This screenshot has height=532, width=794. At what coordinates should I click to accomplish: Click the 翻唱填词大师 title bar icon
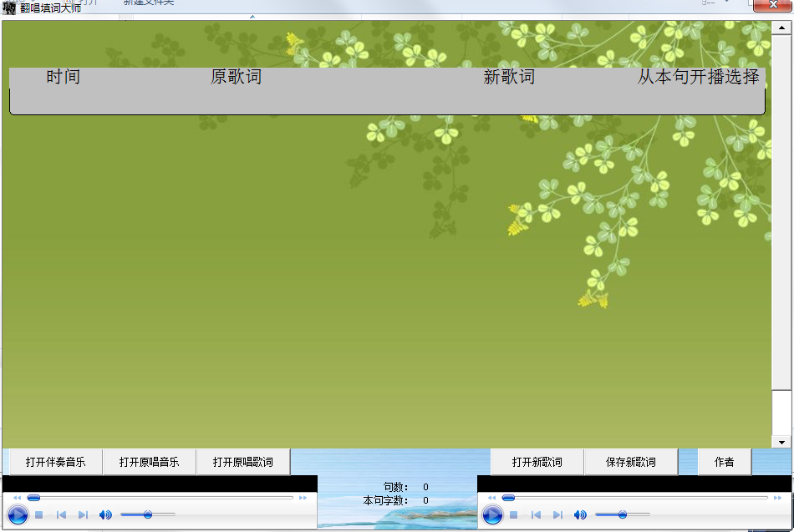coord(8,5)
